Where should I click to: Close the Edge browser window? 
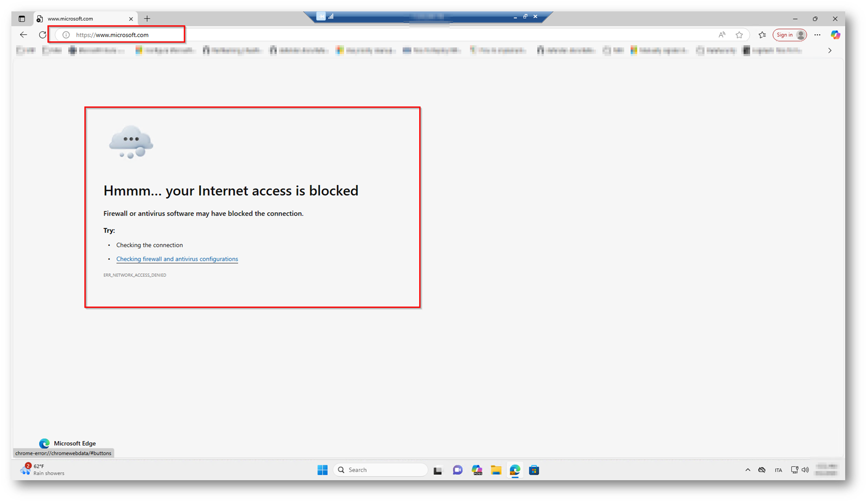[835, 18]
